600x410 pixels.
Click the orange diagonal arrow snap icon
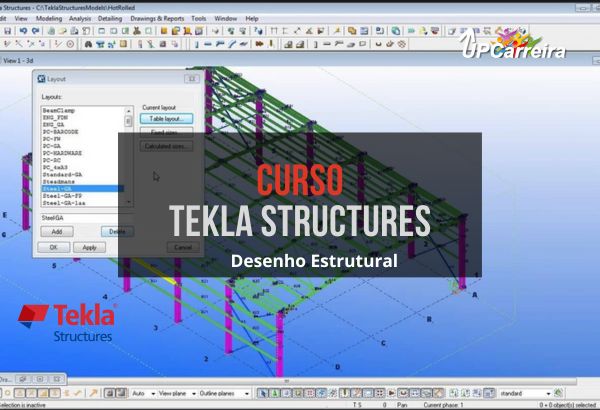click(x=93, y=393)
